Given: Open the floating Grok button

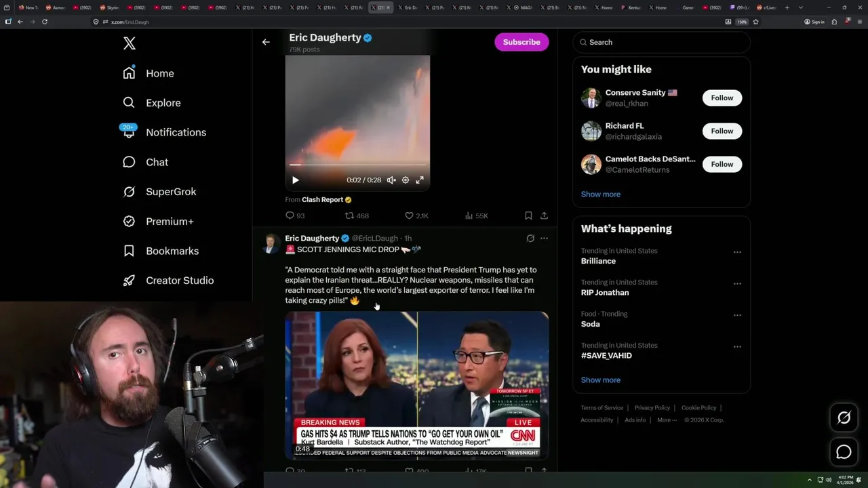Looking at the screenshot, I should pos(844,418).
